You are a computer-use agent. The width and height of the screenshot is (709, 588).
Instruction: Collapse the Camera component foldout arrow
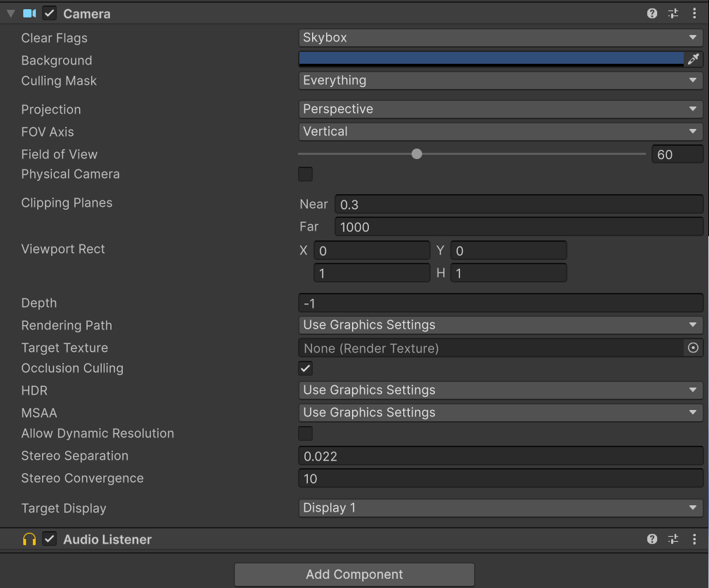(11, 13)
